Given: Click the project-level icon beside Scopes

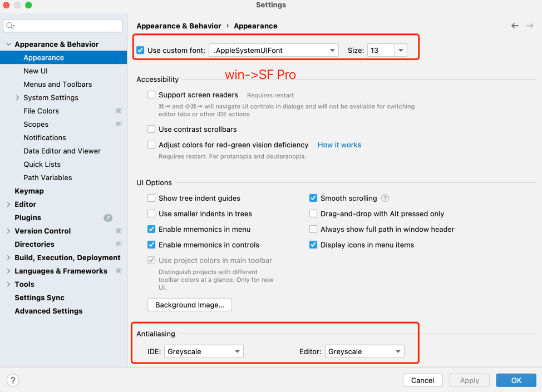Looking at the screenshot, I should (x=119, y=124).
